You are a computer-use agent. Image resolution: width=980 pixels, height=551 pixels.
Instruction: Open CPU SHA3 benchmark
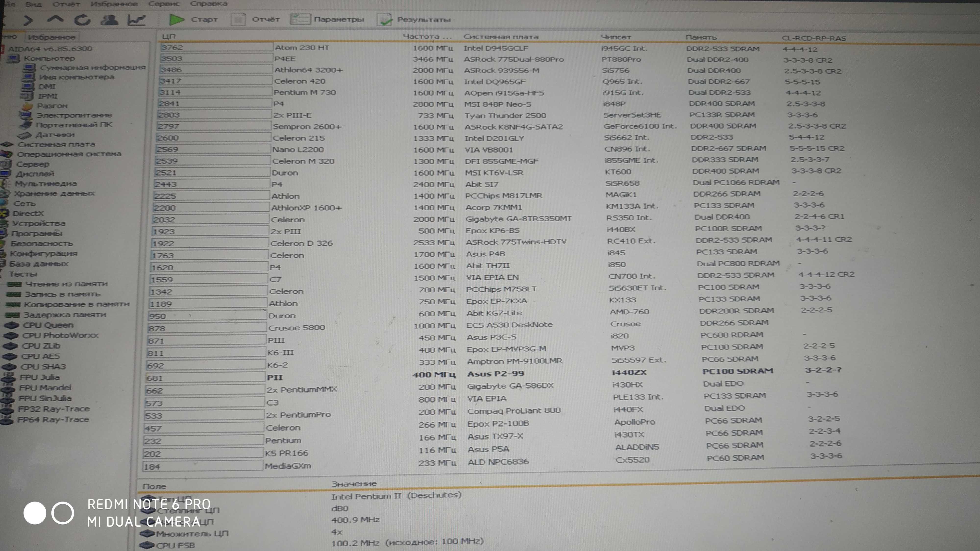[43, 367]
